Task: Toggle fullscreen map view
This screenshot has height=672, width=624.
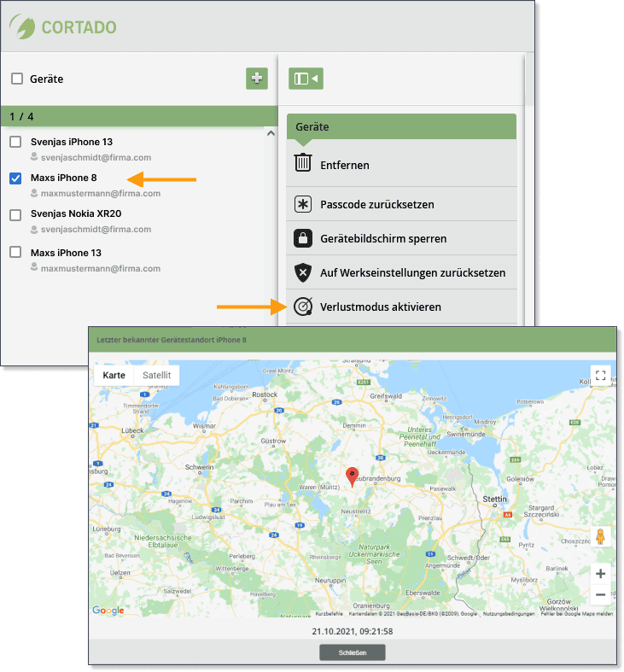Action: tap(600, 376)
